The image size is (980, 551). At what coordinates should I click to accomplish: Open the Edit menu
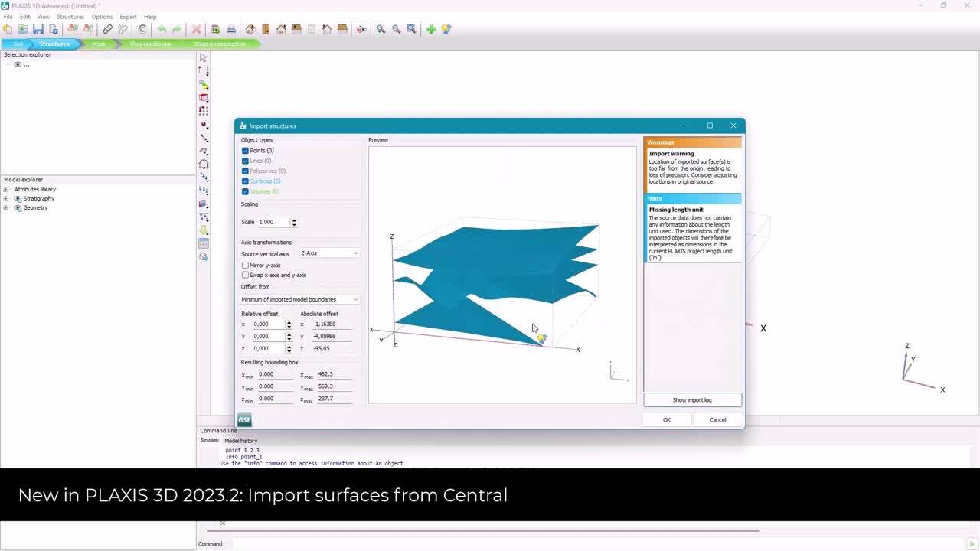(25, 17)
